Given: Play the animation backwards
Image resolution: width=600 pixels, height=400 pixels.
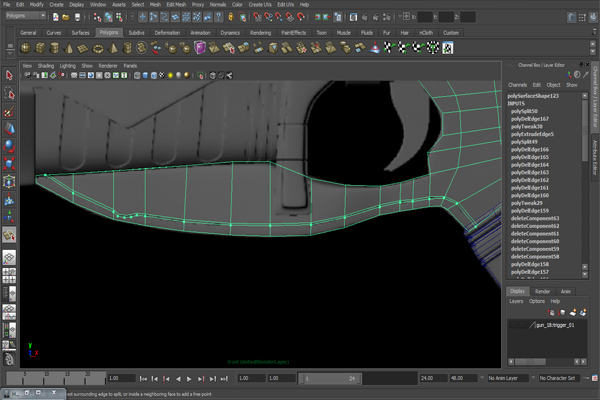Looking at the screenshot, I should click(x=178, y=379).
